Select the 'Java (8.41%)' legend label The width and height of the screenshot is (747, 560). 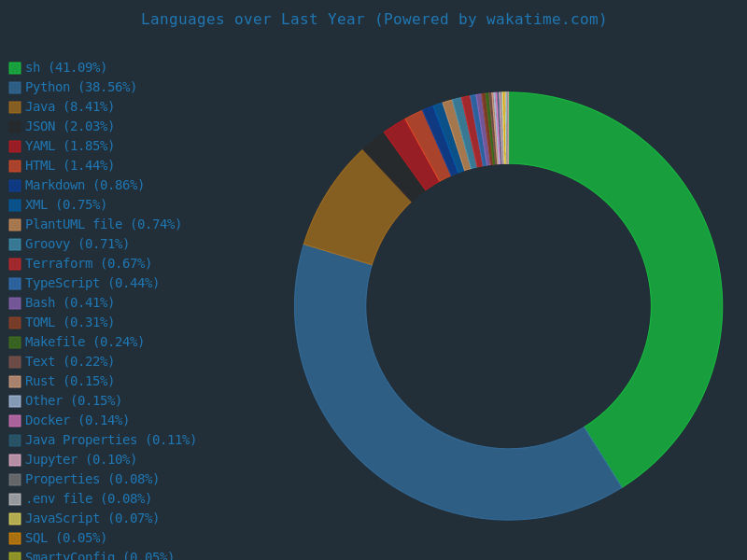click(70, 106)
